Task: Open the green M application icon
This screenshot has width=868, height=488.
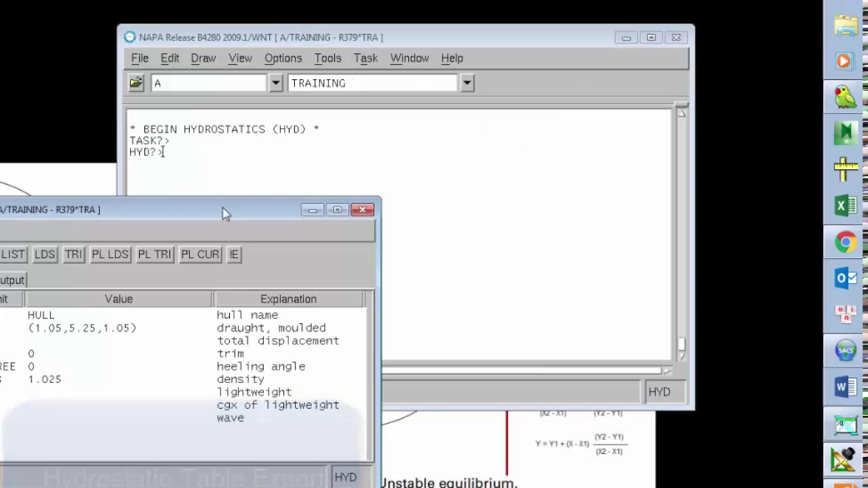Action: pyautogui.click(x=846, y=133)
